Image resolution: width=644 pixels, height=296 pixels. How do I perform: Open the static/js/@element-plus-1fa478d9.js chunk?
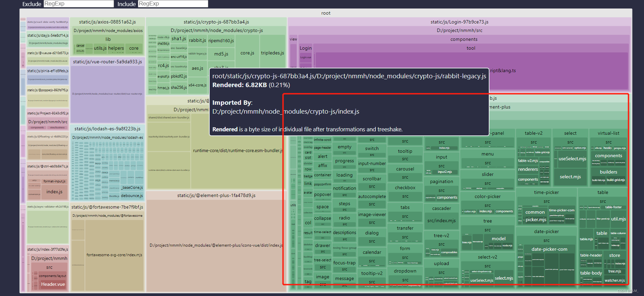[x=216, y=195]
